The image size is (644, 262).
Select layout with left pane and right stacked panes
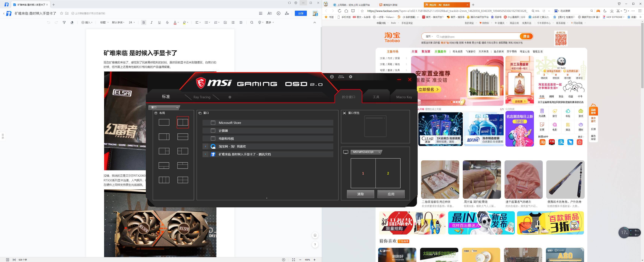pyautogui.click(x=164, y=151)
